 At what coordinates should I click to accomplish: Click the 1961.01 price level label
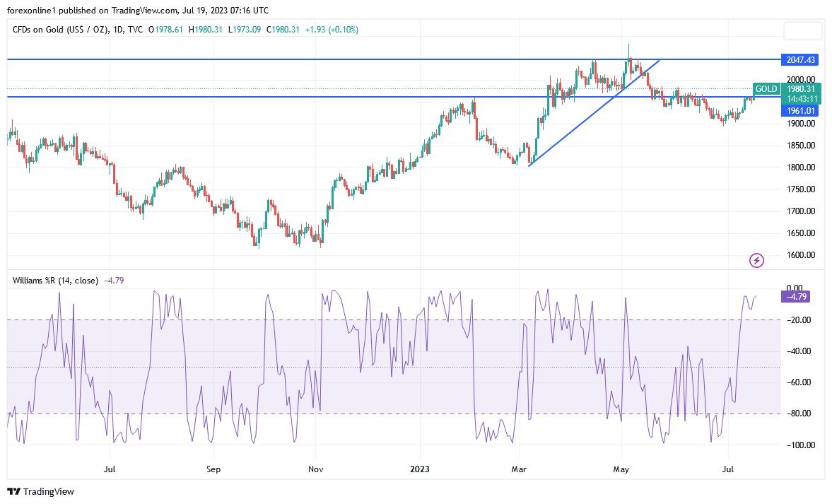(800, 111)
